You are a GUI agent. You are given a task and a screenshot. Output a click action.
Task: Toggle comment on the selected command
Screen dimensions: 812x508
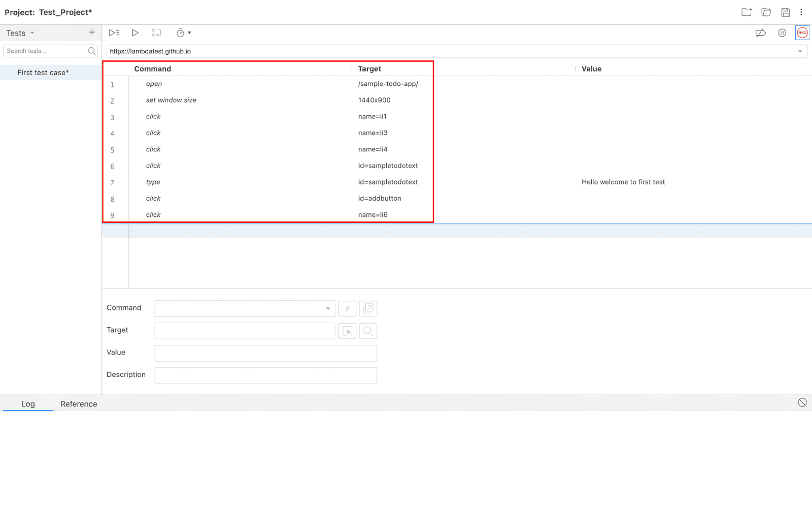click(347, 308)
